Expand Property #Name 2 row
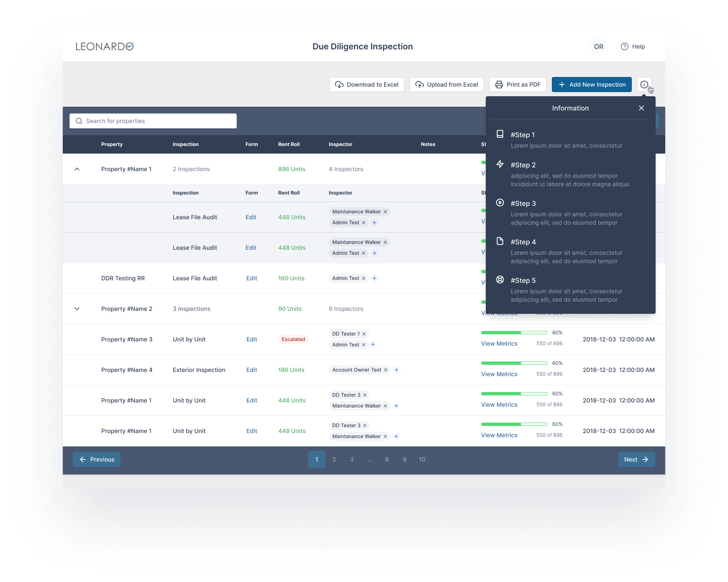Screen dimensions: 728x582 [77, 309]
